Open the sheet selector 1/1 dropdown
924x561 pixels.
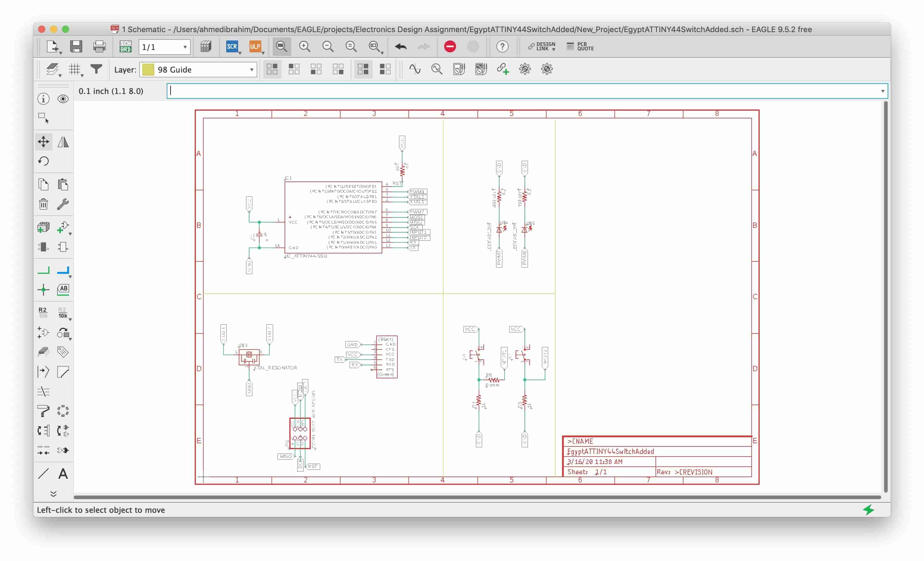164,47
